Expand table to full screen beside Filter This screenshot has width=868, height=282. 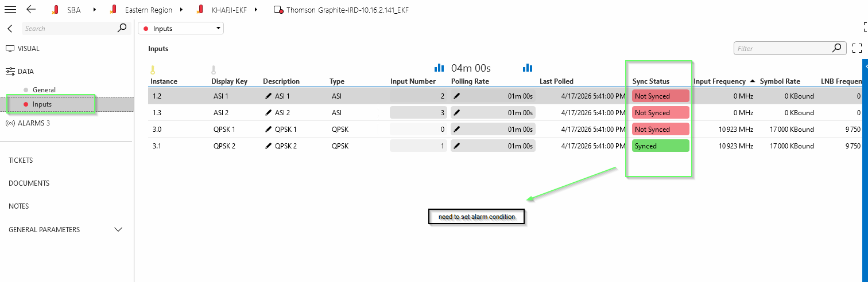[x=857, y=49]
